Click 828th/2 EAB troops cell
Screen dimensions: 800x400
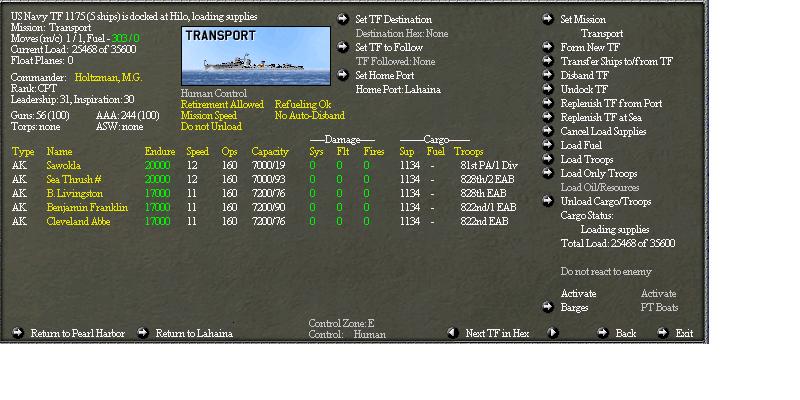[487, 180]
